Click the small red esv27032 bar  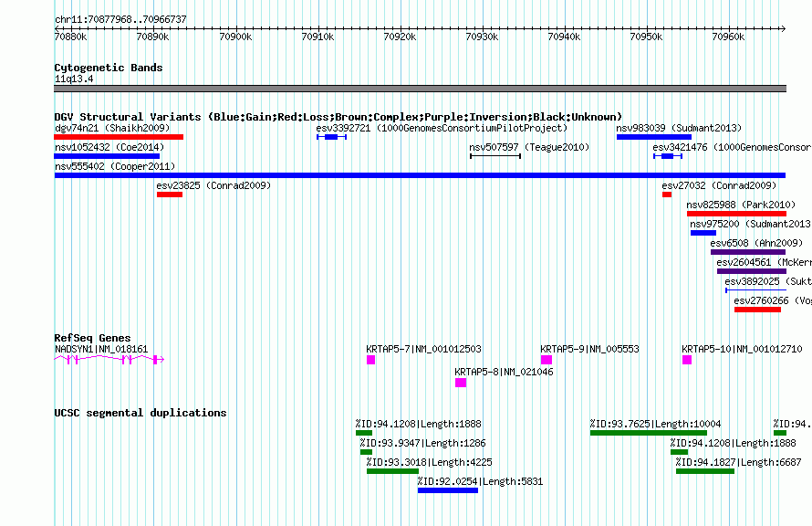tap(667, 195)
